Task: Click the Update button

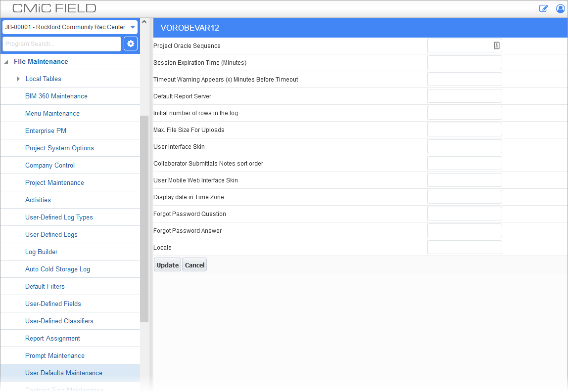Action: (167, 264)
